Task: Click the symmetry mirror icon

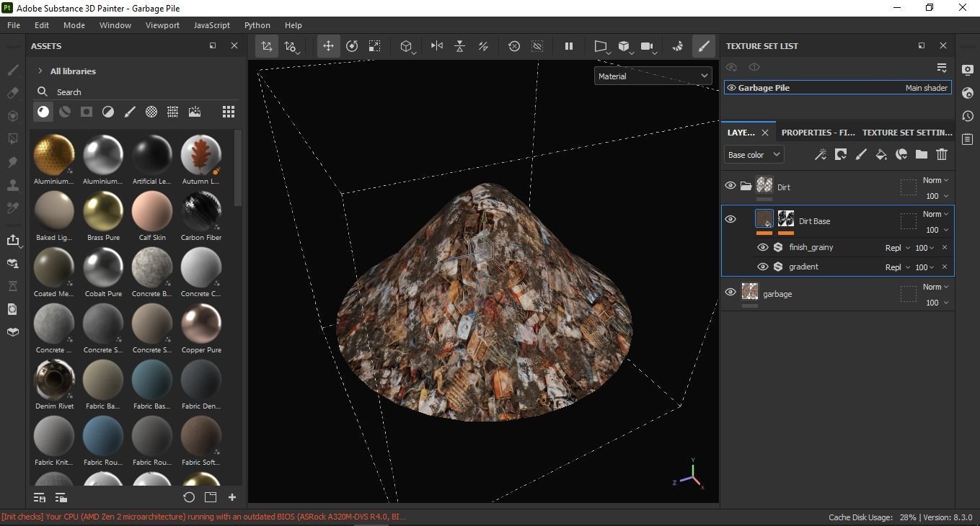Action: 436,46
